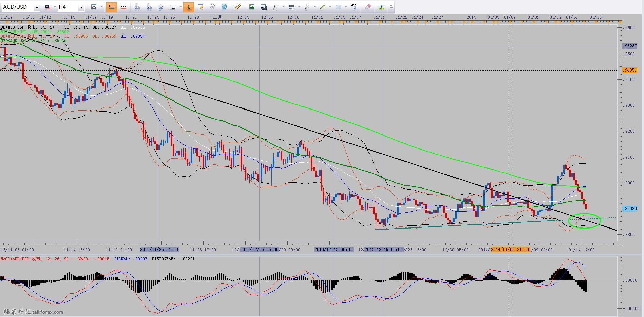The height and width of the screenshot is (317, 644).
Task: Expand the trend line dropdown arrow
Action: click(330, 7)
